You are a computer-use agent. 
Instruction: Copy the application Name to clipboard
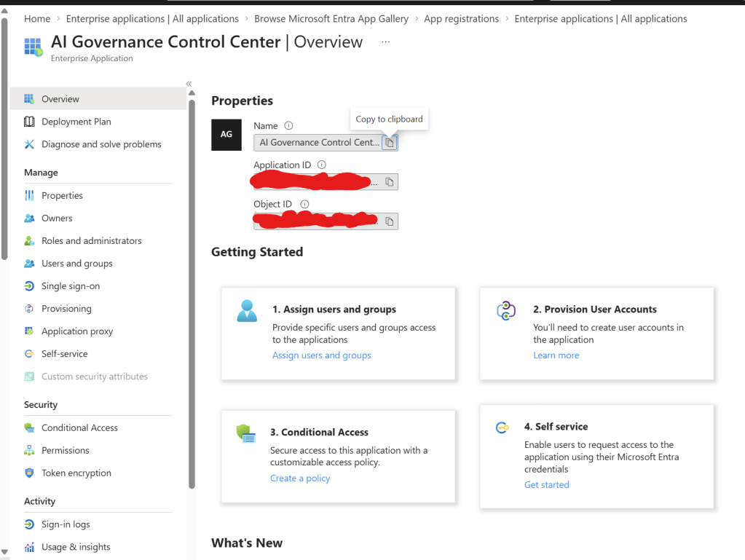390,143
